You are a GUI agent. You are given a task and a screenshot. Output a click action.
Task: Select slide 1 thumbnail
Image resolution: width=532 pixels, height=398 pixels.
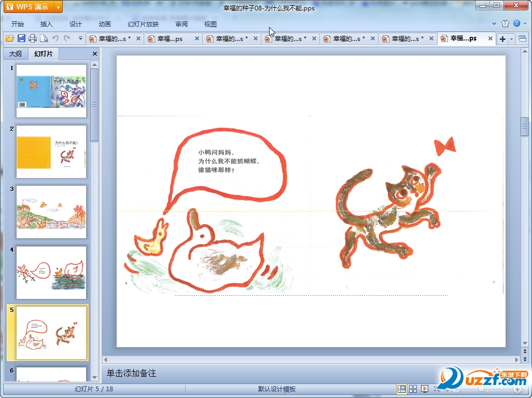pos(51,91)
